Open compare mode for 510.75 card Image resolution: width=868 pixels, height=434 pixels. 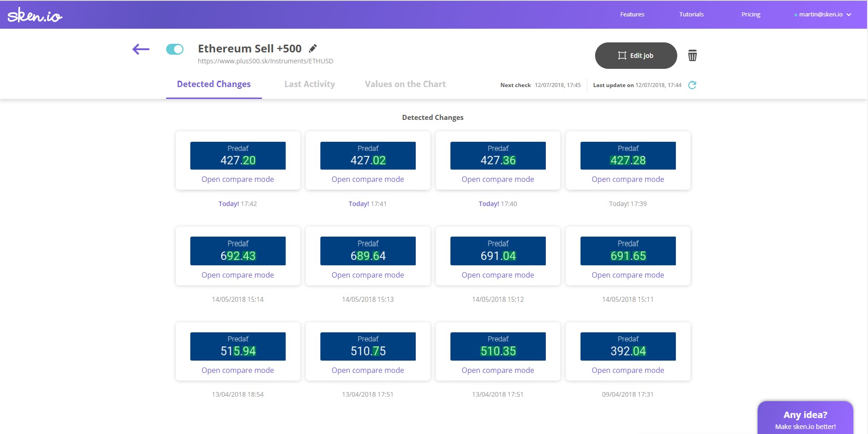coord(368,371)
